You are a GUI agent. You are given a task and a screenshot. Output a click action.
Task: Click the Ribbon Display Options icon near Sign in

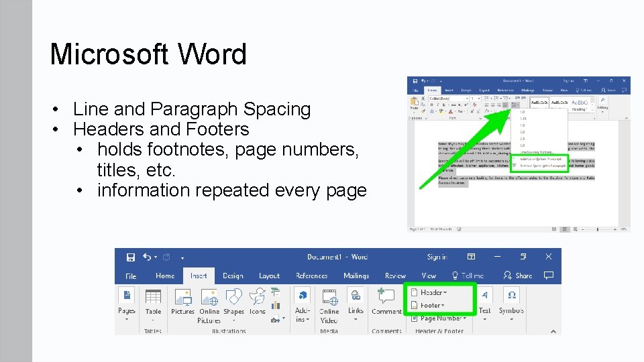[x=471, y=257]
